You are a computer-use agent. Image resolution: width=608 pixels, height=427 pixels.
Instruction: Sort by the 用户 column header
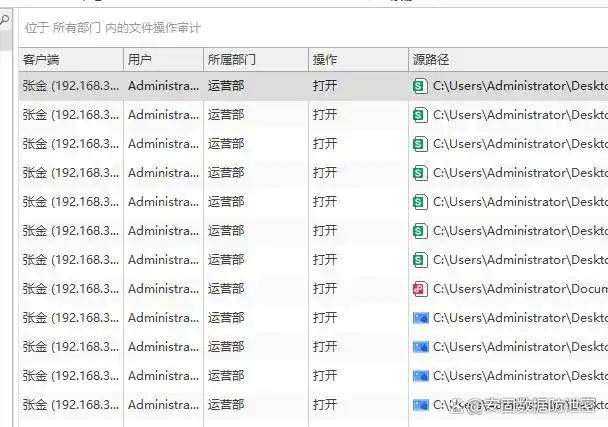click(x=164, y=60)
